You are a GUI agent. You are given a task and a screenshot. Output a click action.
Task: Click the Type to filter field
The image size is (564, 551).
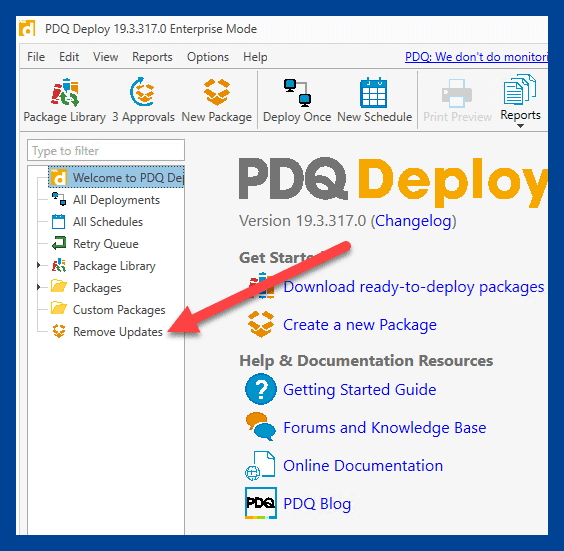(106, 150)
